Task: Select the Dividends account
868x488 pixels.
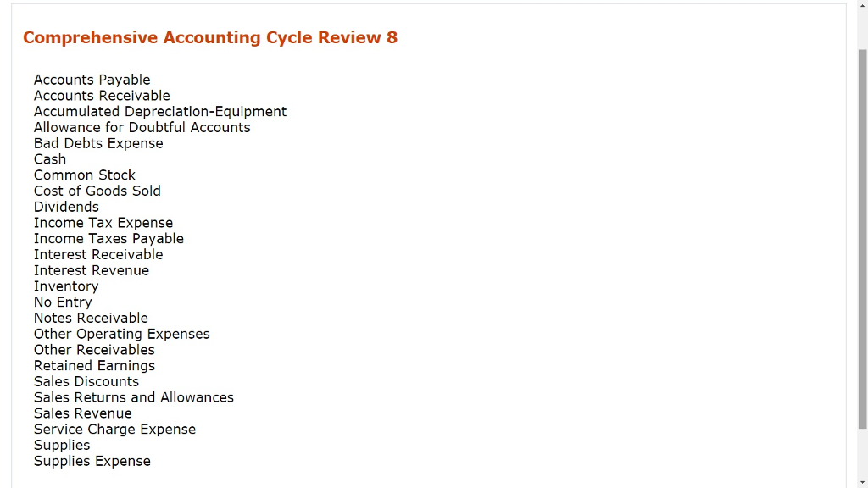Action: click(66, 207)
